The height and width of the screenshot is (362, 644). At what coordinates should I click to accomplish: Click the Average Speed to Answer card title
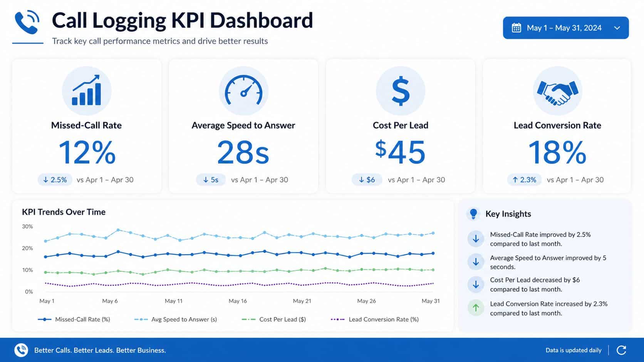point(243,125)
